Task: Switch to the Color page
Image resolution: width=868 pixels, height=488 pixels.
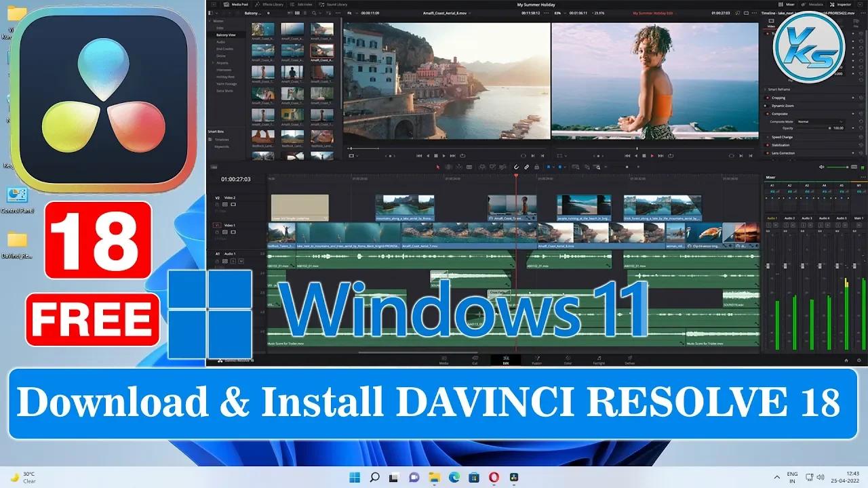Action: click(x=568, y=361)
